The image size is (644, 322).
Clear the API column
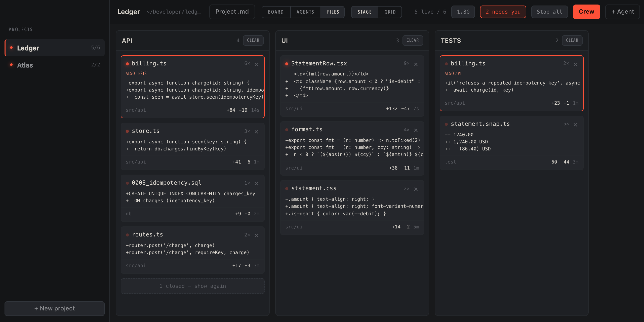(x=253, y=40)
